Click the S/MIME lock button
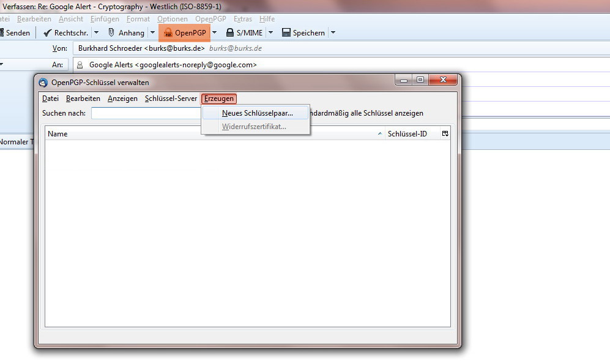Viewport: 610px width, 364px height. 244,33
